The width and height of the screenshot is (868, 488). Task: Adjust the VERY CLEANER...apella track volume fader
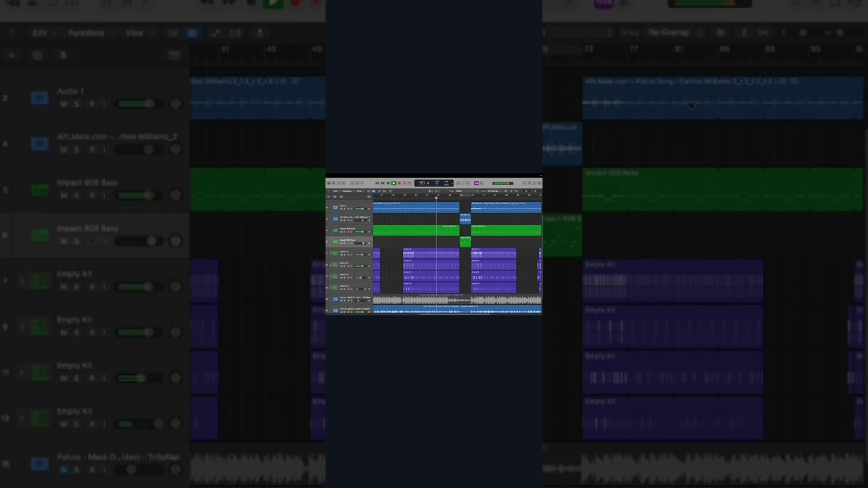360,312
